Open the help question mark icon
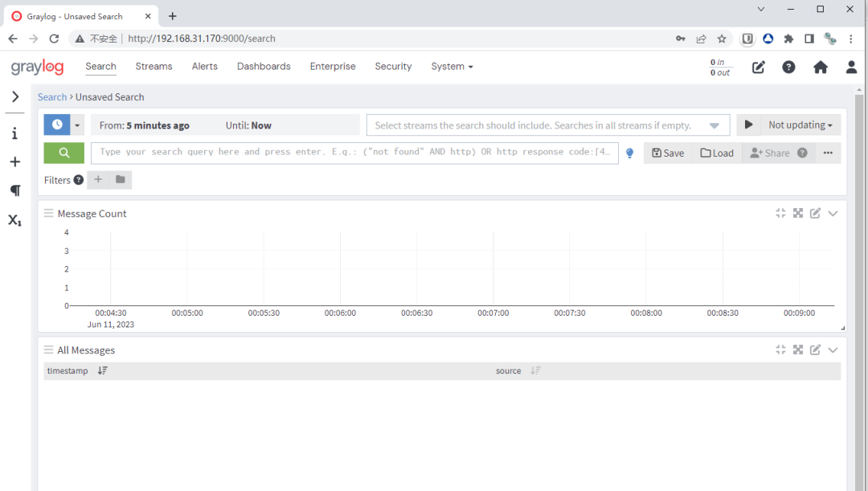 (788, 67)
